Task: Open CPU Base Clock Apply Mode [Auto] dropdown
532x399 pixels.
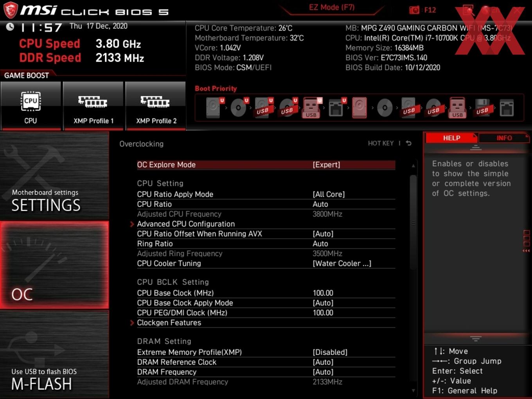Action: pos(323,303)
